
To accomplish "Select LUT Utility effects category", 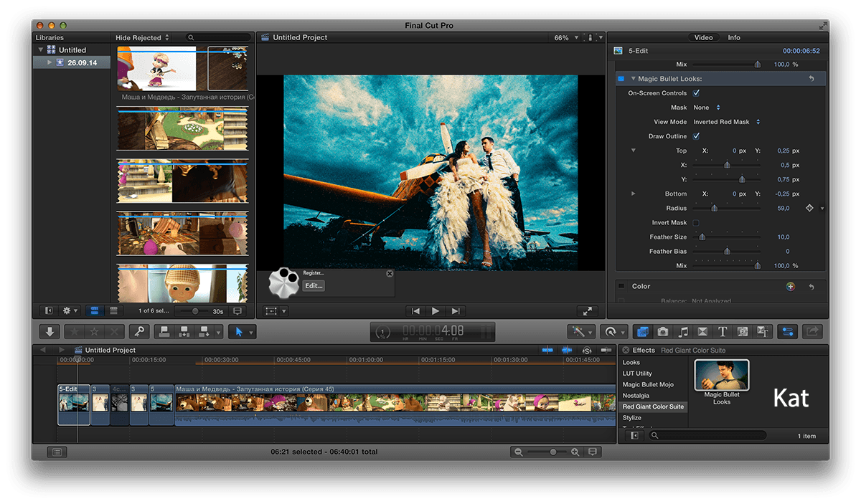I will (x=637, y=373).
